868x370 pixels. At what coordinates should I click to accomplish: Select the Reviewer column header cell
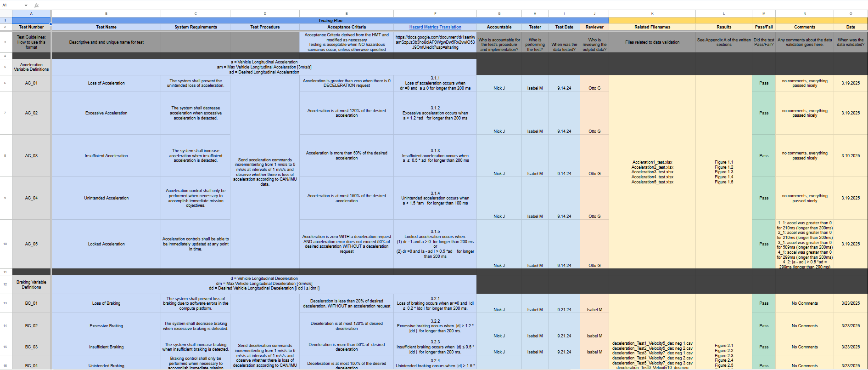(x=594, y=27)
